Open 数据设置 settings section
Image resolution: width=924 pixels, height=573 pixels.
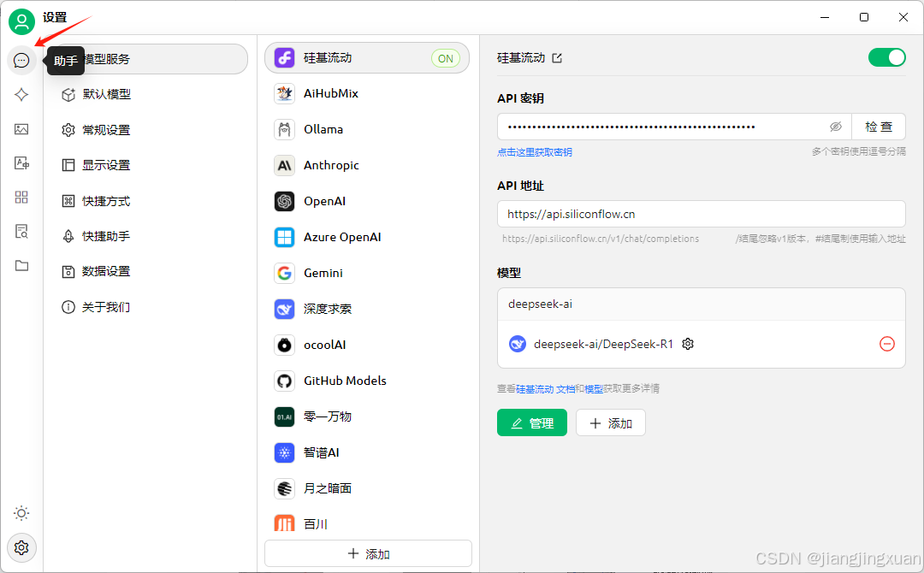(151, 271)
